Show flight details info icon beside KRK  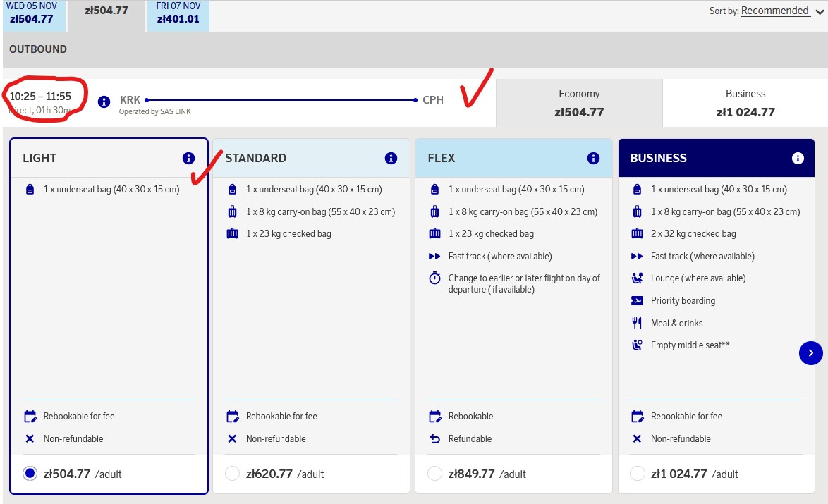pyautogui.click(x=104, y=102)
